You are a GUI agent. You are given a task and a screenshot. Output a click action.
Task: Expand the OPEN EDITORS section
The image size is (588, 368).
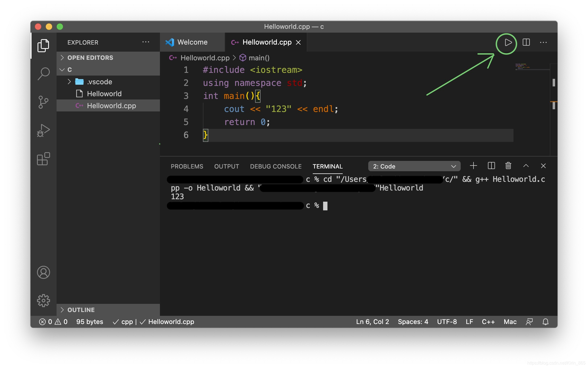pyautogui.click(x=90, y=58)
